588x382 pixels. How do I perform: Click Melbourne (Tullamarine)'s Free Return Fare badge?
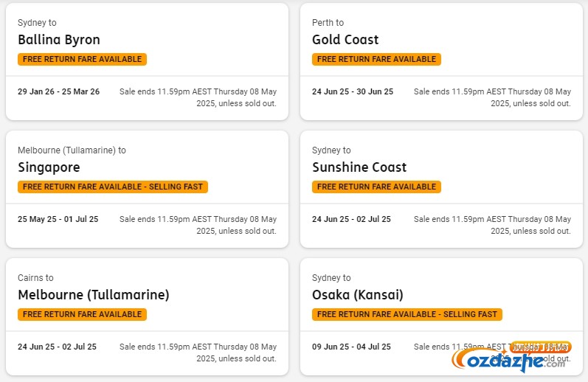coord(82,314)
